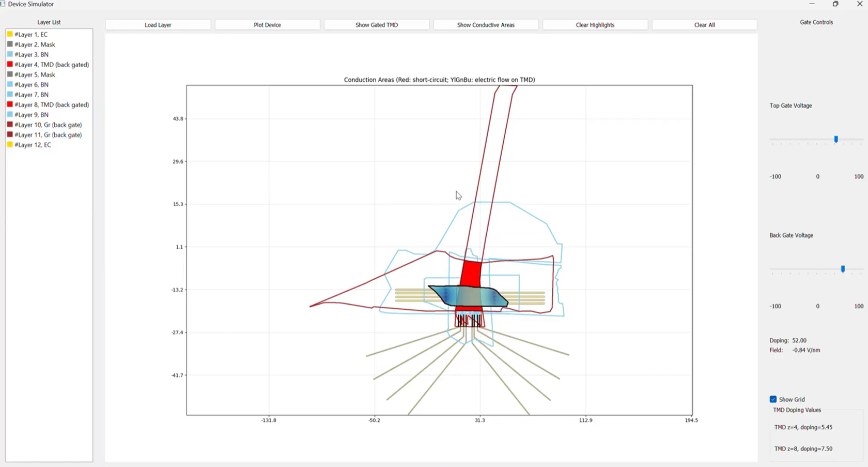Viewport: 868px width, 467px height.
Task: Click the Load Layer button
Action: [158, 25]
